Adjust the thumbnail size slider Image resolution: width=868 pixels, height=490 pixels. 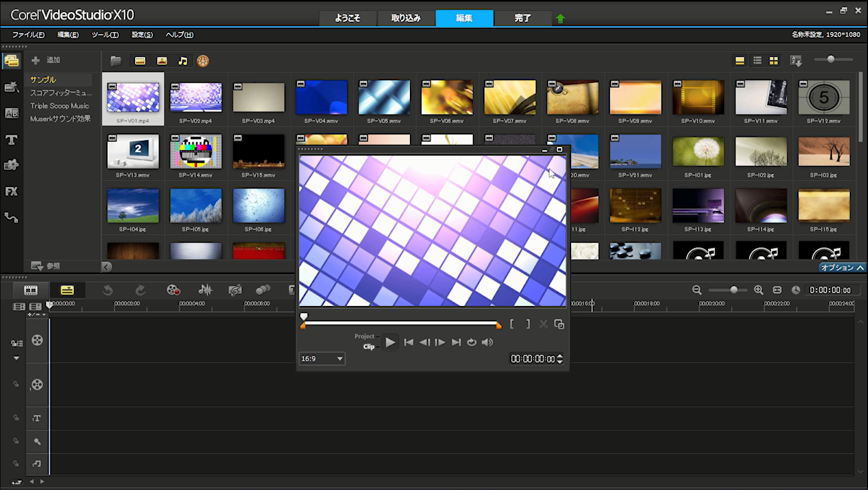click(x=830, y=59)
